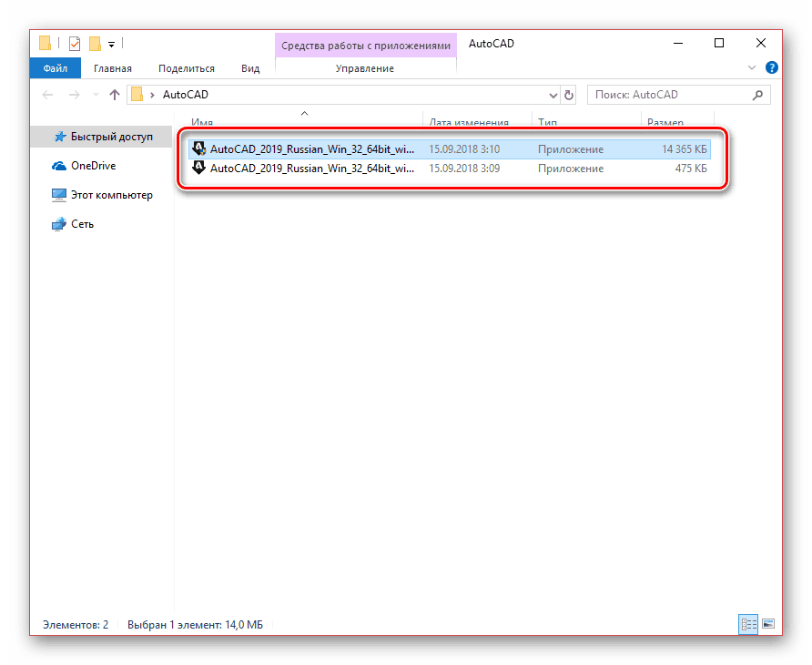
Task: Open the Файл ribbon tab
Action: [55, 68]
